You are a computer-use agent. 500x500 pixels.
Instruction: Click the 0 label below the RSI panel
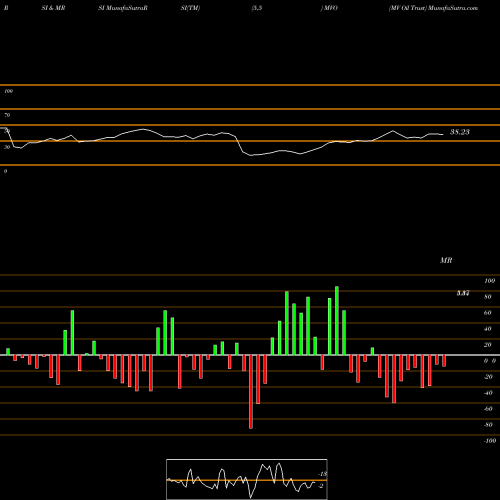coord(5,171)
